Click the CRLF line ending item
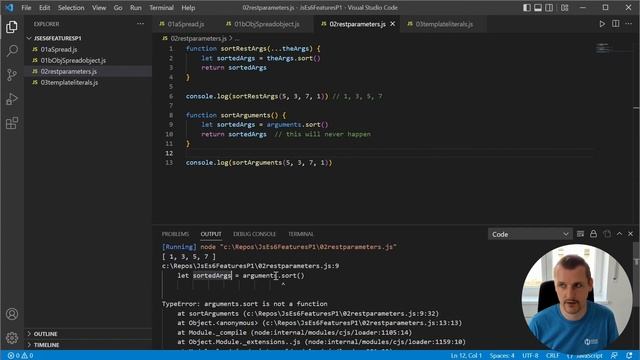The image size is (640, 360). tap(553, 356)
